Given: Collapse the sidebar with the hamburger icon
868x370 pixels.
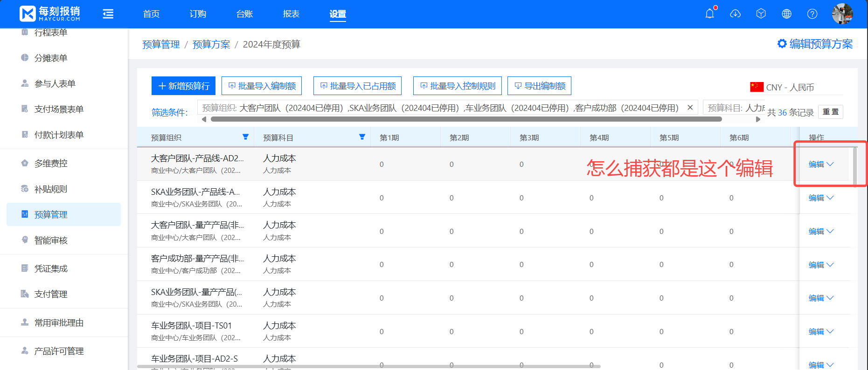Looking at the screenshot, I should pyautogui.click(x=108, y=14).
